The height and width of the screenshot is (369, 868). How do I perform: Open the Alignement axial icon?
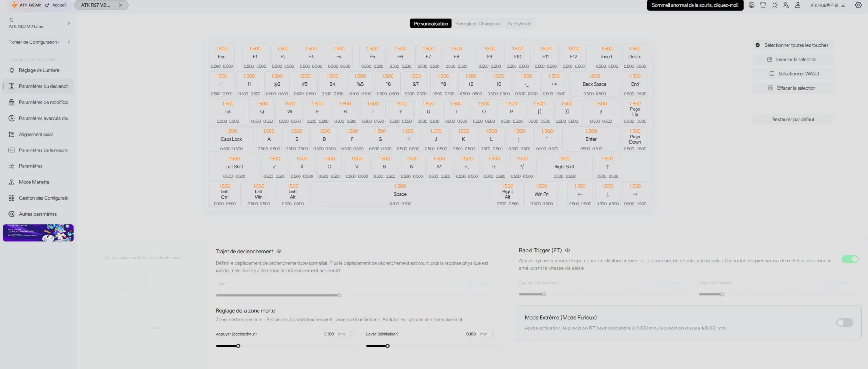coord(12,134)
